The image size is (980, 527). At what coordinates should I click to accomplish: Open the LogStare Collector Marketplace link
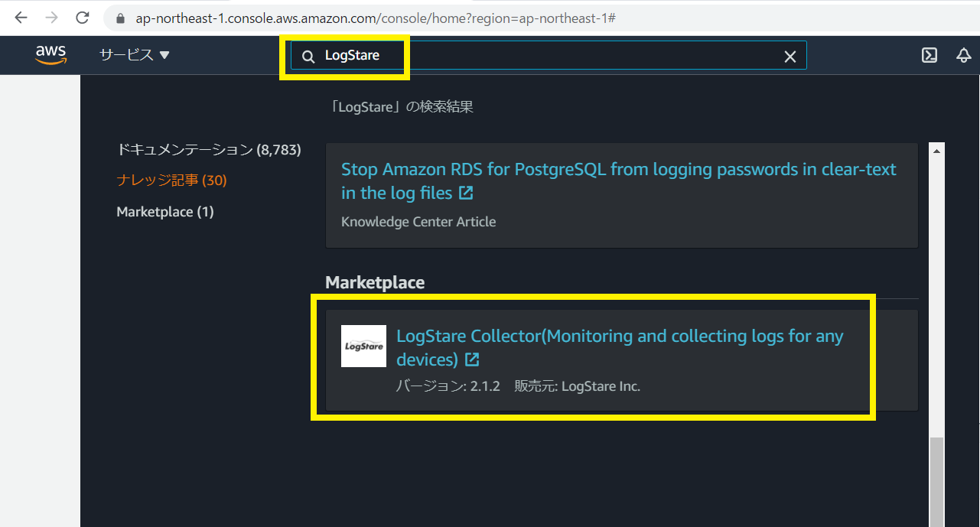point(620,348)
